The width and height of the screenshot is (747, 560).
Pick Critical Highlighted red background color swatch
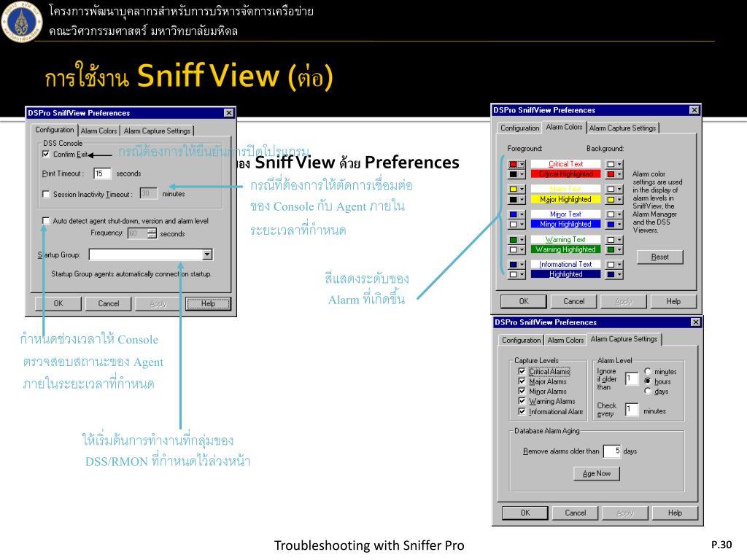point(611,174)
